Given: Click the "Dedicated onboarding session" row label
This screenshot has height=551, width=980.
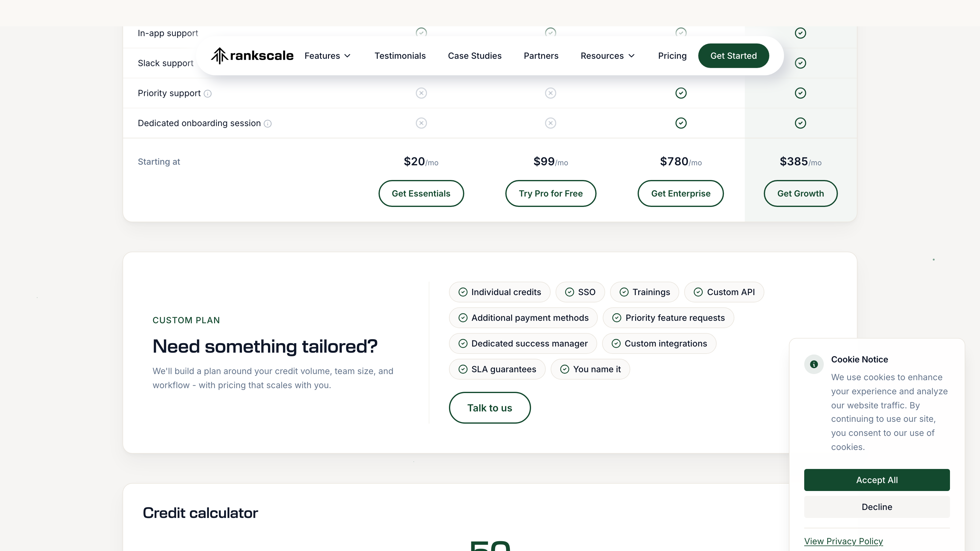Looking at the screenshot, I should coord(199,124).
